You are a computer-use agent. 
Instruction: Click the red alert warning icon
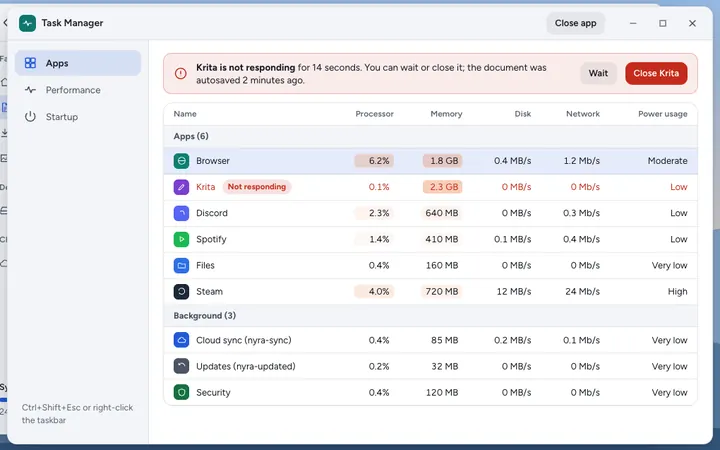[x=180, y=73]
